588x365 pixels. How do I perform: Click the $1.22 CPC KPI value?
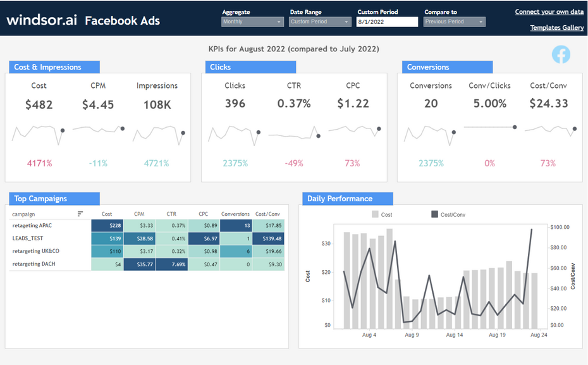(x=353, y=104)
